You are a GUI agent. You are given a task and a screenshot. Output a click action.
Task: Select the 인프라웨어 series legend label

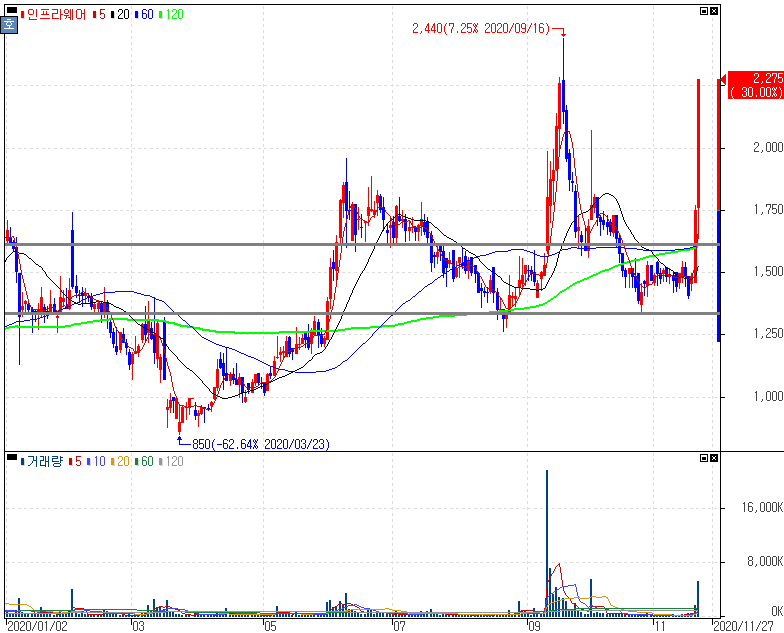coord(54,14)
